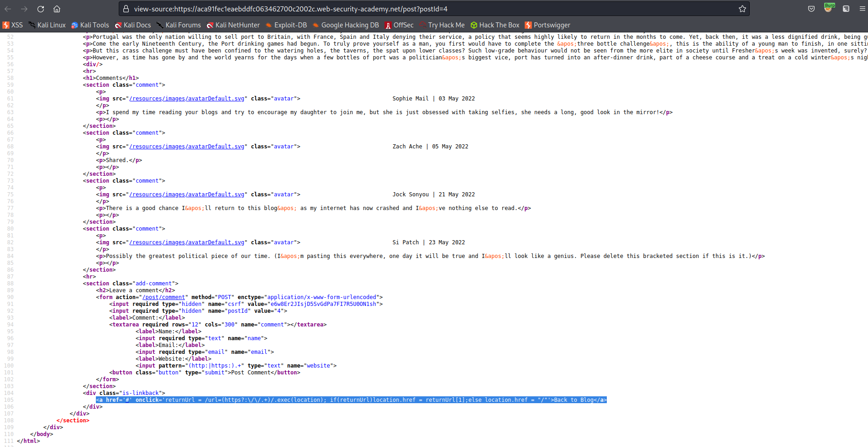868x447 pixels.
Task: Click the red </section> closing tag
Action: pos(73,421)
